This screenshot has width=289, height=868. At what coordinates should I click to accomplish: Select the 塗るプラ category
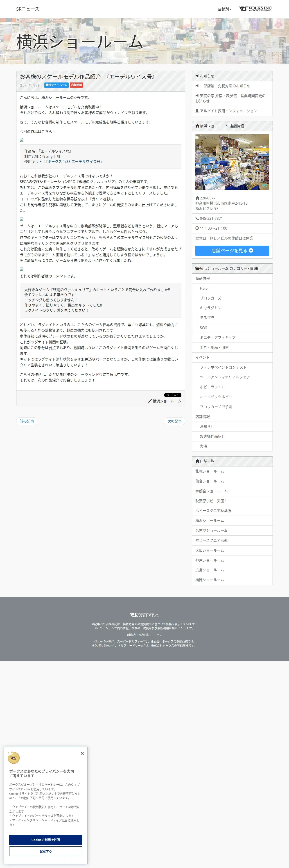pyautogui.click(x=232, y=318)
